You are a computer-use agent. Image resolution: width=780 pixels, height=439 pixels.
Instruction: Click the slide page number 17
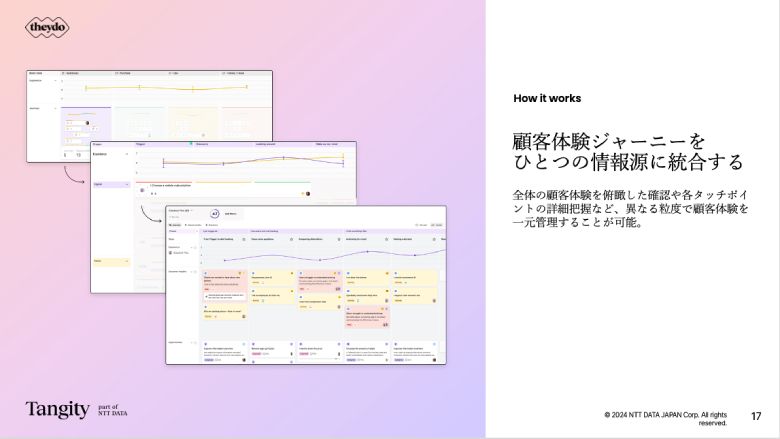pos(756,415)
